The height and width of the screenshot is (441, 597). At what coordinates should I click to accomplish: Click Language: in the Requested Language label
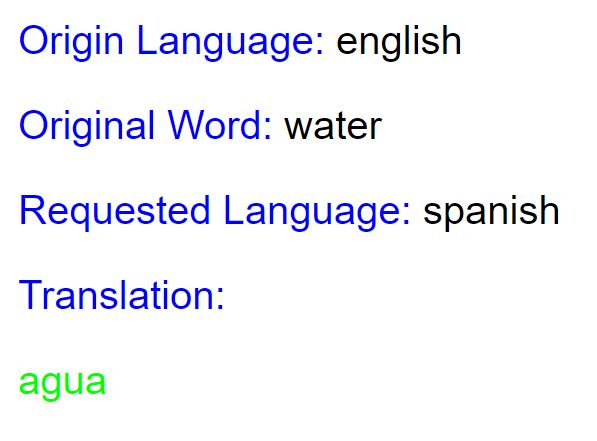[318, 212]
